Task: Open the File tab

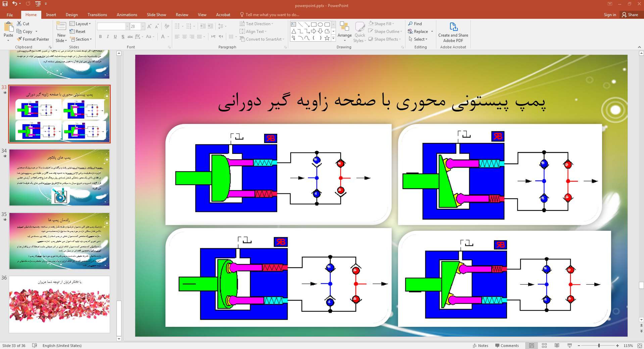Action: click(10, 15)
